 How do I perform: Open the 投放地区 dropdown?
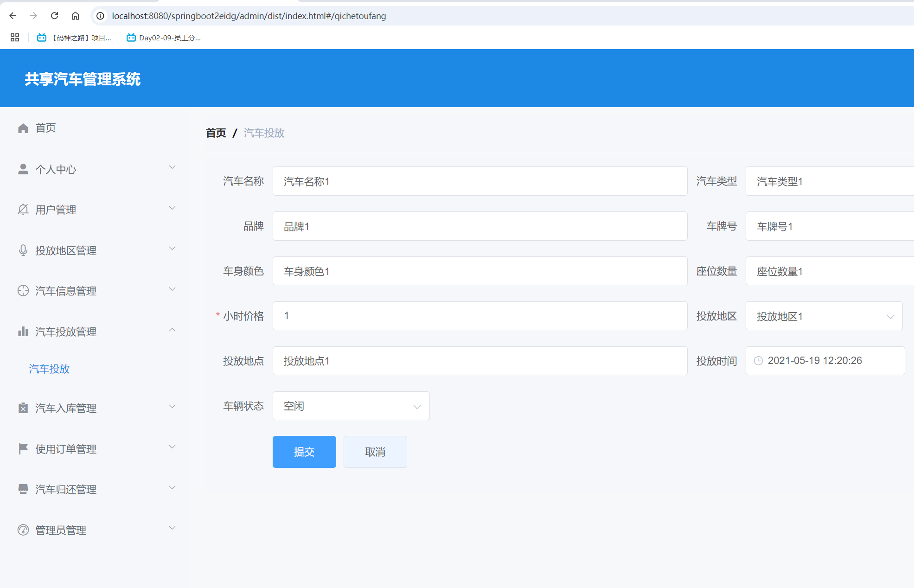(824, 316)
